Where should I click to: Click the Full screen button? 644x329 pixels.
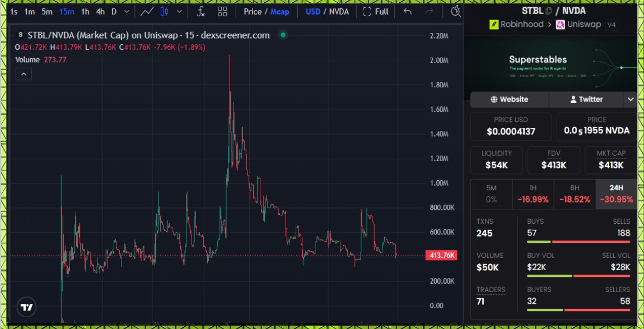pos(376,12)
